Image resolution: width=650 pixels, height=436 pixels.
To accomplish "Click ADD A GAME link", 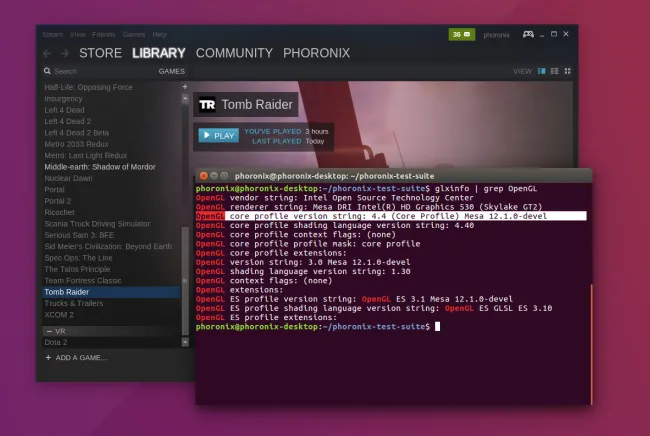I will (x=81, y=358).
